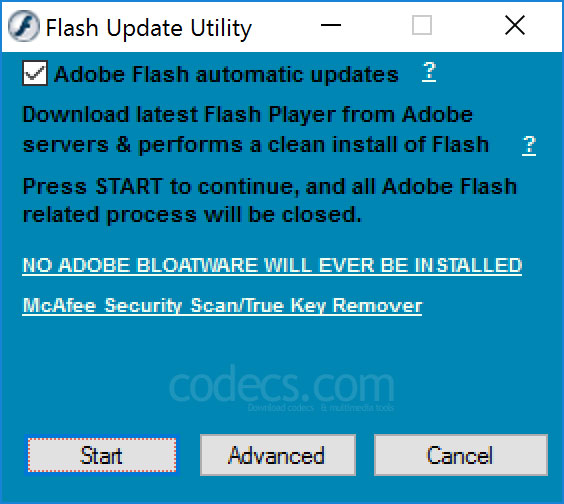This screenshot has width=564, height=504.
Task: Open McAfee Security Scan/True Key Remover link
Action: [222, 306]
